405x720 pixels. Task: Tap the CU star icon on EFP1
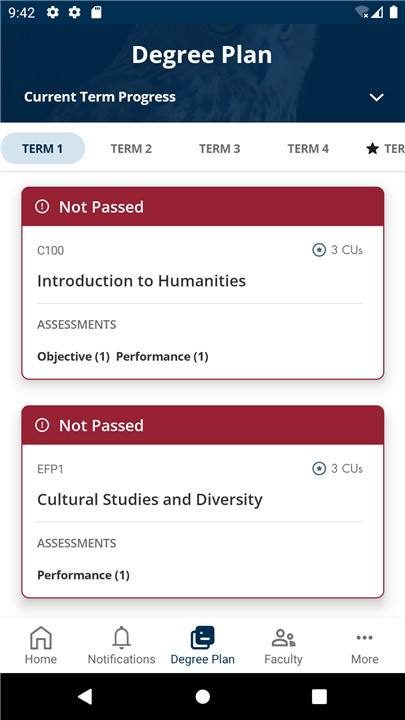[319, 468]
